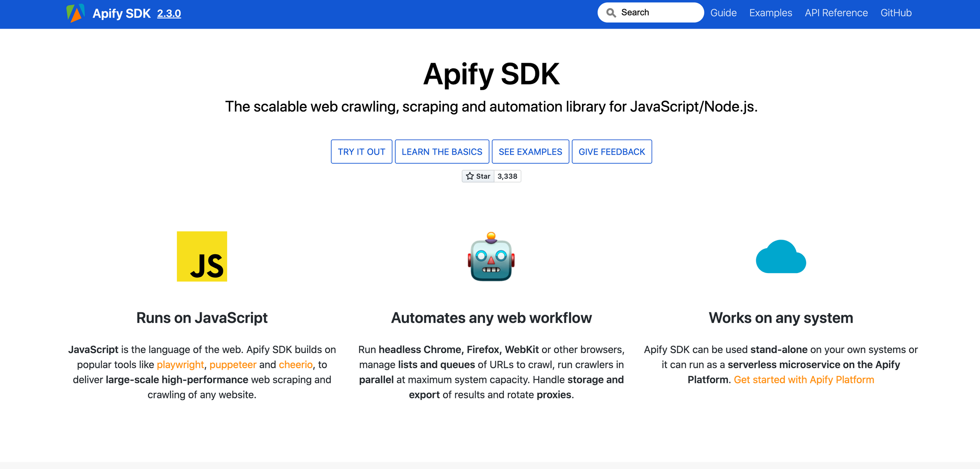Click the 3,338 star count
This screenshot has height=469, width=980.
tap(507, 176)
